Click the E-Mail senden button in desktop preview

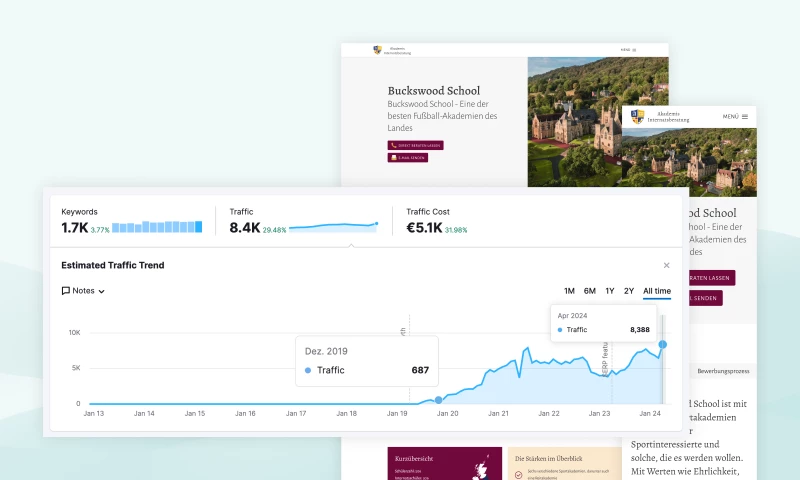pos(408,158)
